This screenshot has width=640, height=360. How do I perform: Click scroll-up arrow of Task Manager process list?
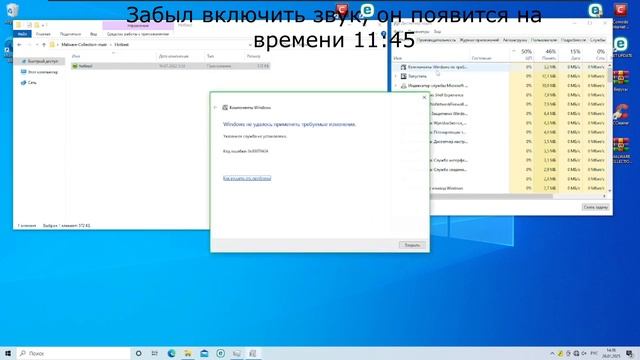point(610,65)
